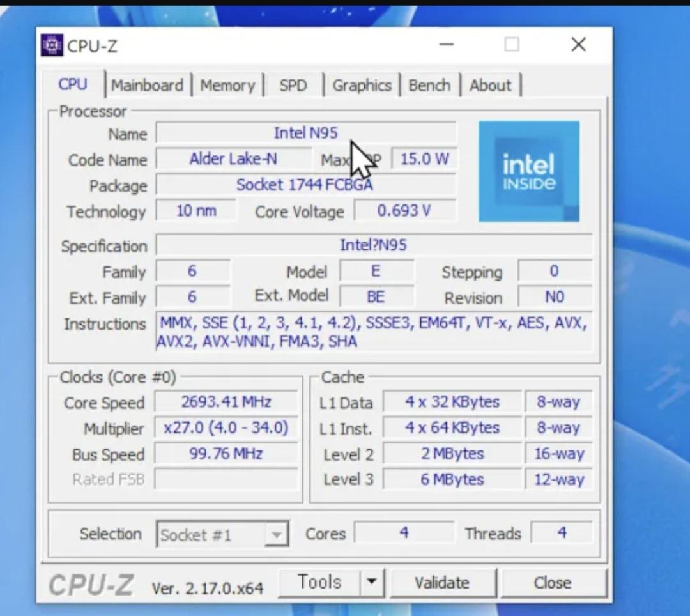Screen dimensions: 690x616
Task: Click the Ext. Family value 6
Action: coord(193,296)
